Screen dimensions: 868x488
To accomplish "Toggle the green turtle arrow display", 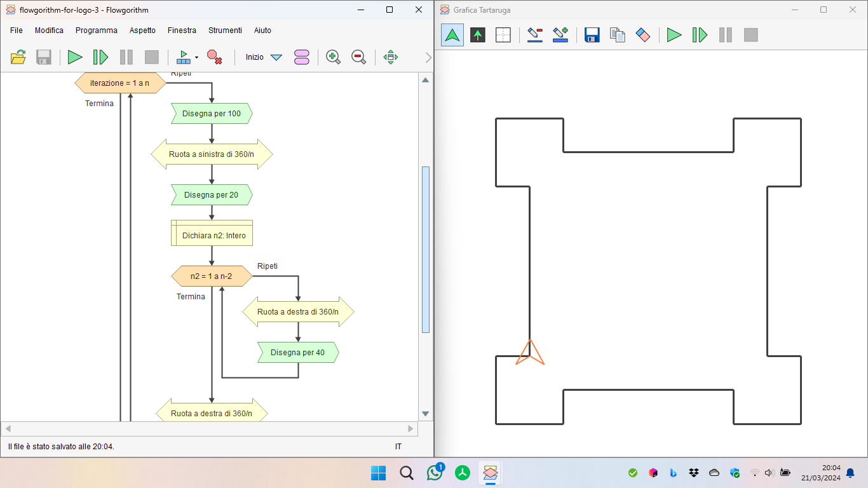I will click(x=452, y=35).
